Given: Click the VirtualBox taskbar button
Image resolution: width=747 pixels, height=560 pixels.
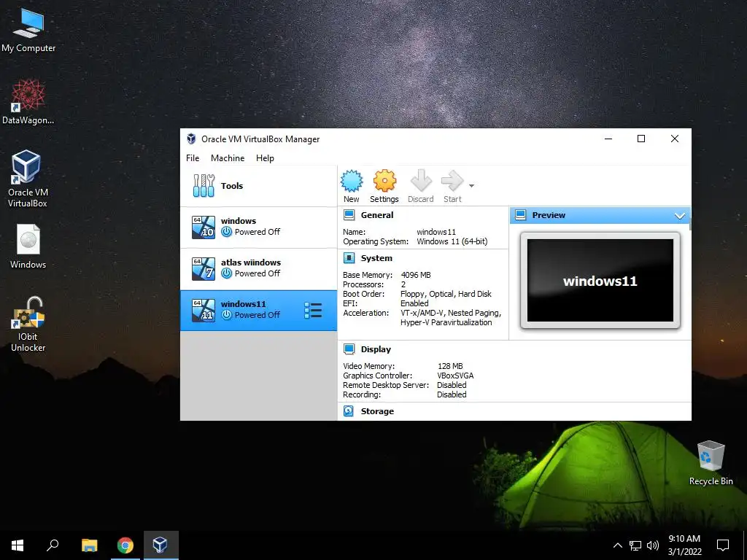Looking at the screenshot, I should [x=160, y=545].
